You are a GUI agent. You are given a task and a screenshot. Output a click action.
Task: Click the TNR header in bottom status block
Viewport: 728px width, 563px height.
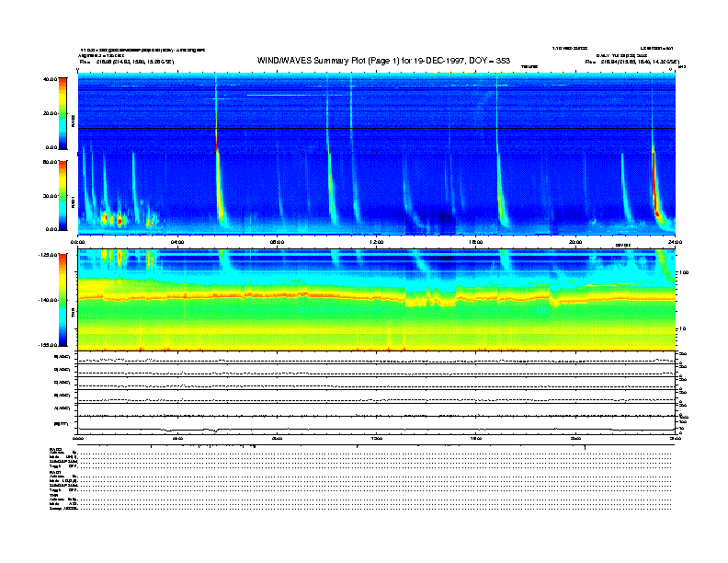[x=53, y=495]
